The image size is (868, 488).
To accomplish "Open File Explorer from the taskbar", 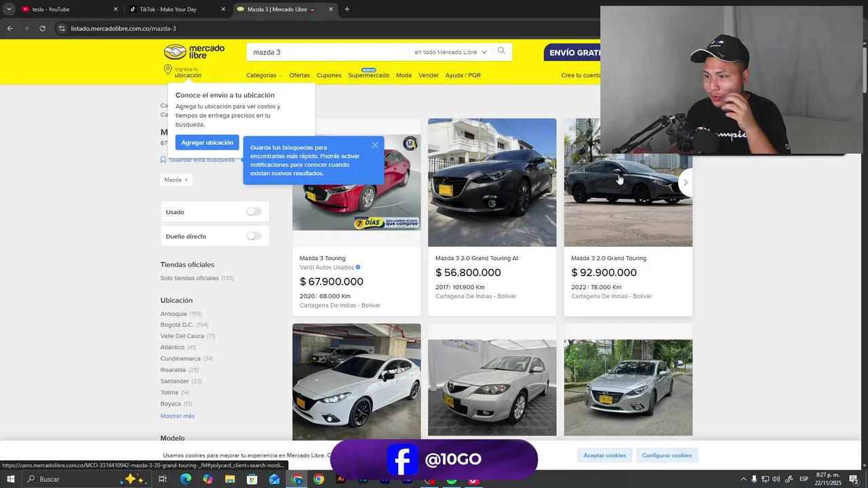I will 230,479.
